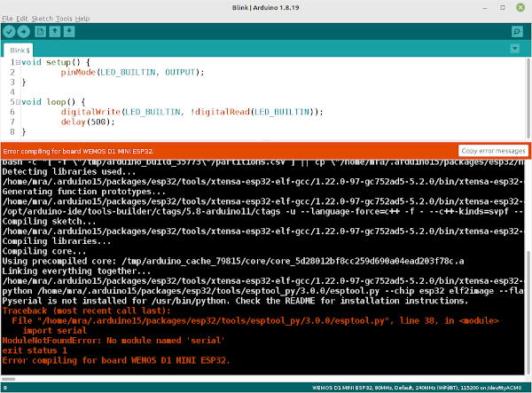The height and width of the screenshot is (393, 532).
Task: Open the Sketch menu
Action: [43, 19]
